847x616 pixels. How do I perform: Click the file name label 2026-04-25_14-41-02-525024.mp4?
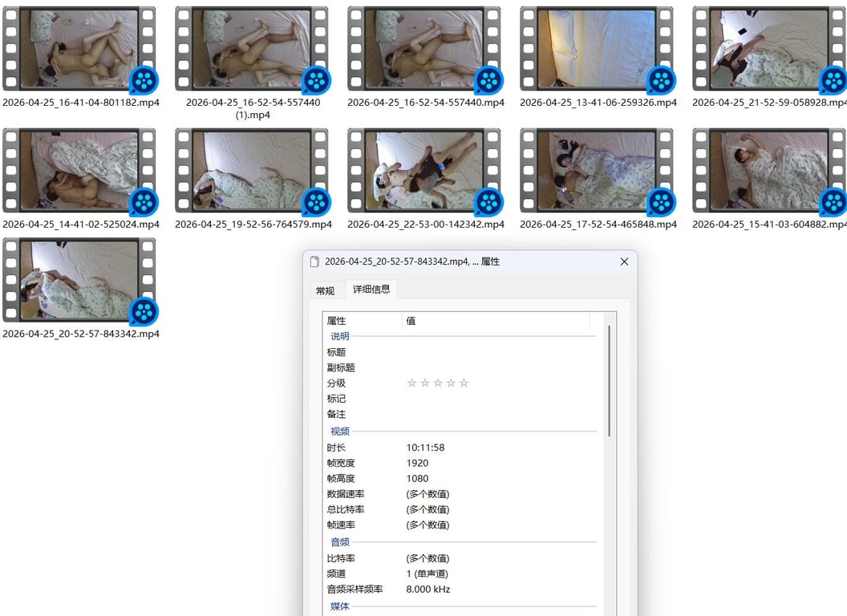[81, 225]
